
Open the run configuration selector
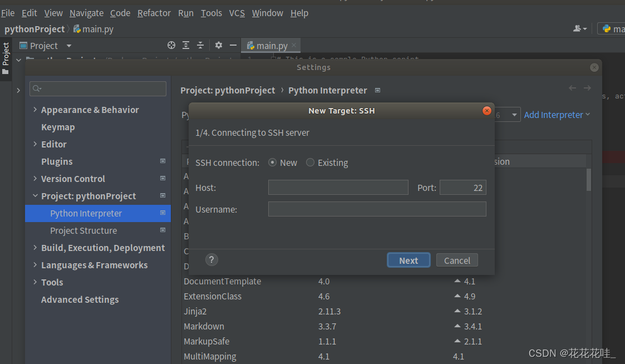click(x=612, y=29)
